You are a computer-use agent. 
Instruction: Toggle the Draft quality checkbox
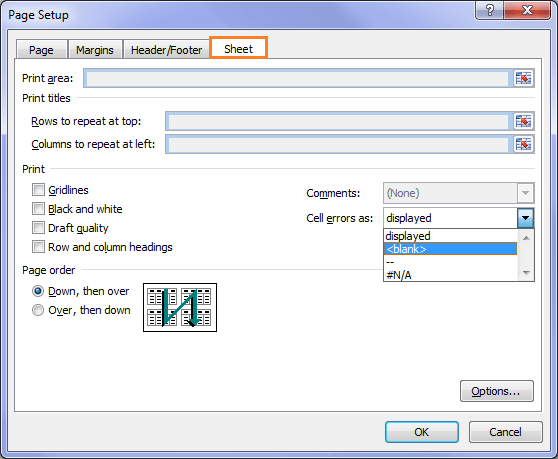tap(38, 227)
